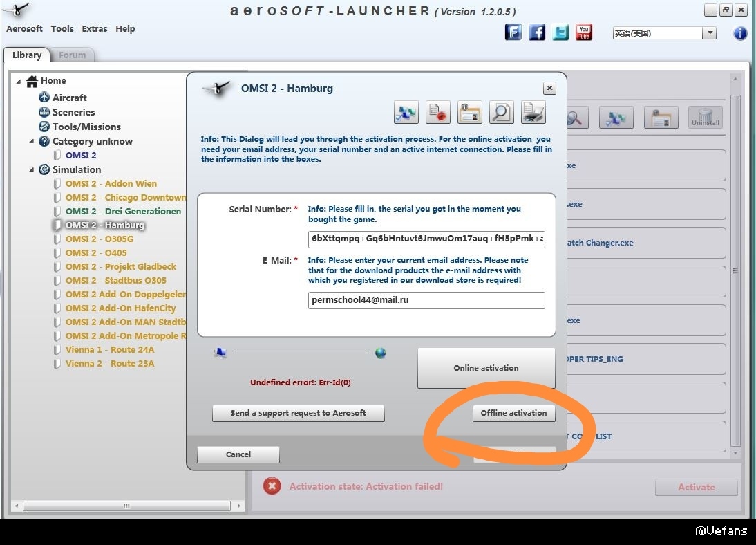
Task: Select OMSI 2 - Projekt Gladbeck
Action: coord(120,267)
